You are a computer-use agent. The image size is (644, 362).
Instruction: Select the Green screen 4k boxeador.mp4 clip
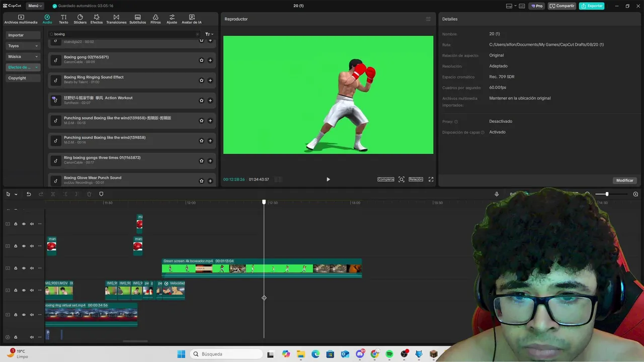point(262,268)
